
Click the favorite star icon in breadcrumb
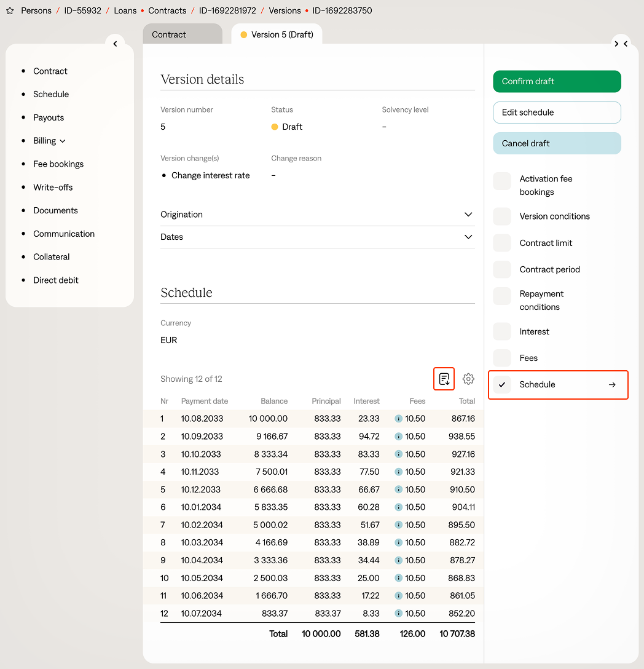pyautogui.click(x=10, y=10)
